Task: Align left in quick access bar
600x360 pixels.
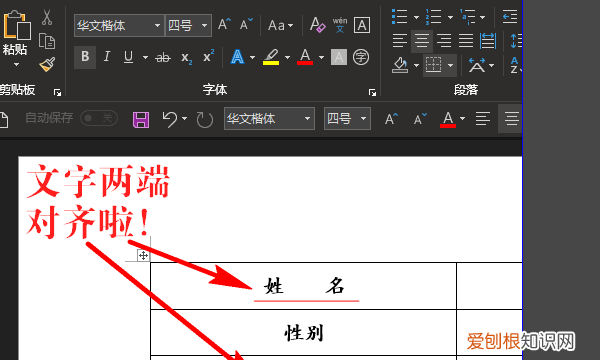Action: point(483,119)
